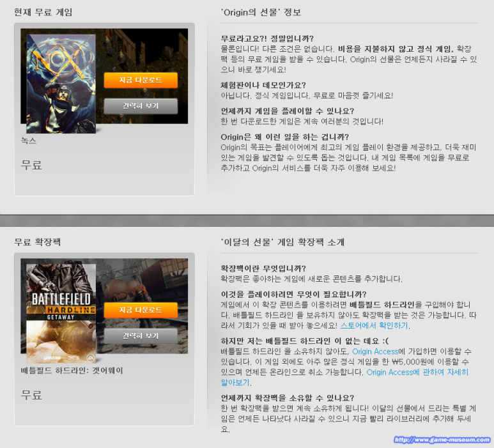The width and height of the screenshot is (494, 448).
Task: Click 지금 다운로드 button for Nox
Action: pos(141,80)
